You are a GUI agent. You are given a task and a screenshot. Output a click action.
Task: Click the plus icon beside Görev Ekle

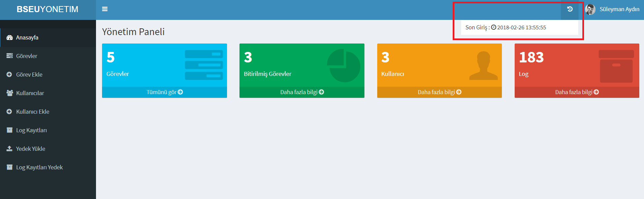(x=9, y=75)
